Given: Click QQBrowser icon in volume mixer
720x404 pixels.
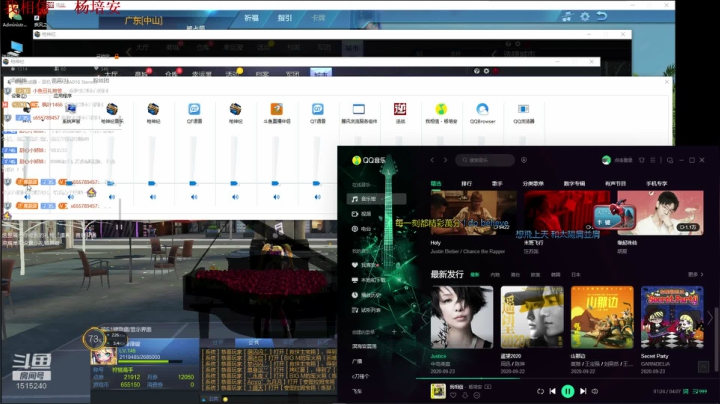Looking at the screenshot, I should 482,109.
